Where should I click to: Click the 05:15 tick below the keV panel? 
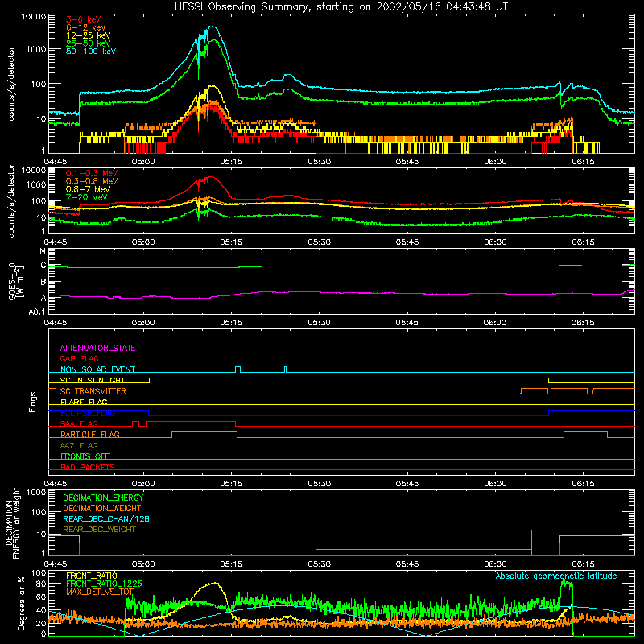coord(231,162)
